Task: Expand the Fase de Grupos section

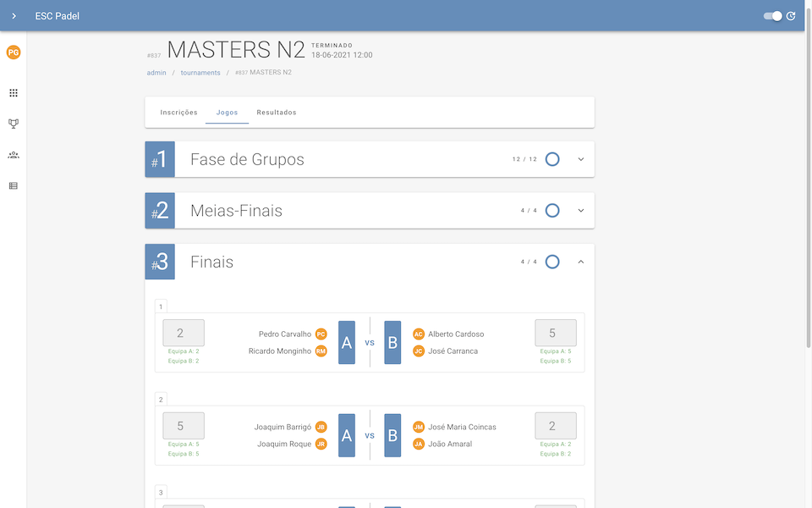Action: point(581,159)
